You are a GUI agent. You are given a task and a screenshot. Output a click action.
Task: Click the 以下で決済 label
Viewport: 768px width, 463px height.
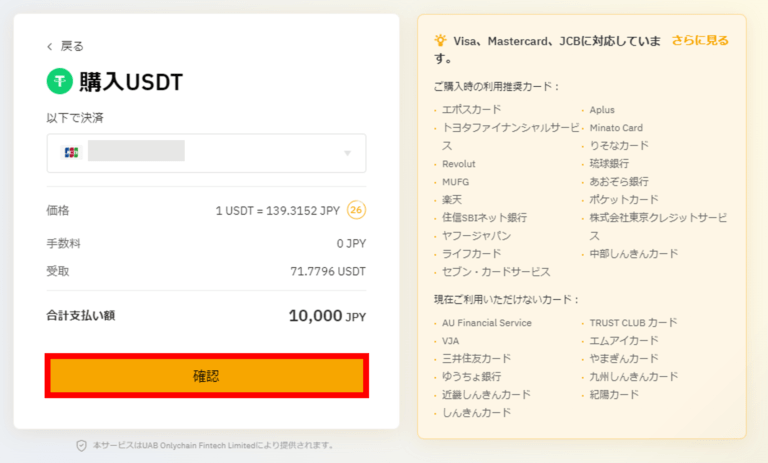pos(75,118)
